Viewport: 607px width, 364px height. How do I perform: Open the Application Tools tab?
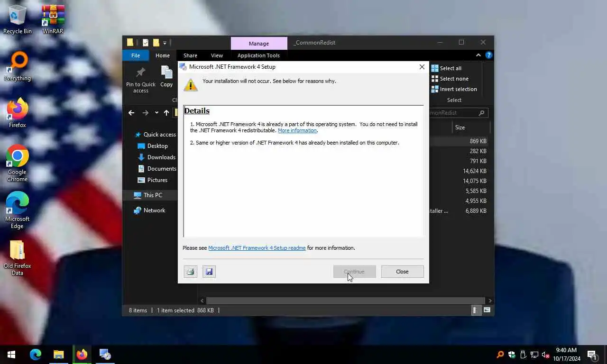[258, 55]
